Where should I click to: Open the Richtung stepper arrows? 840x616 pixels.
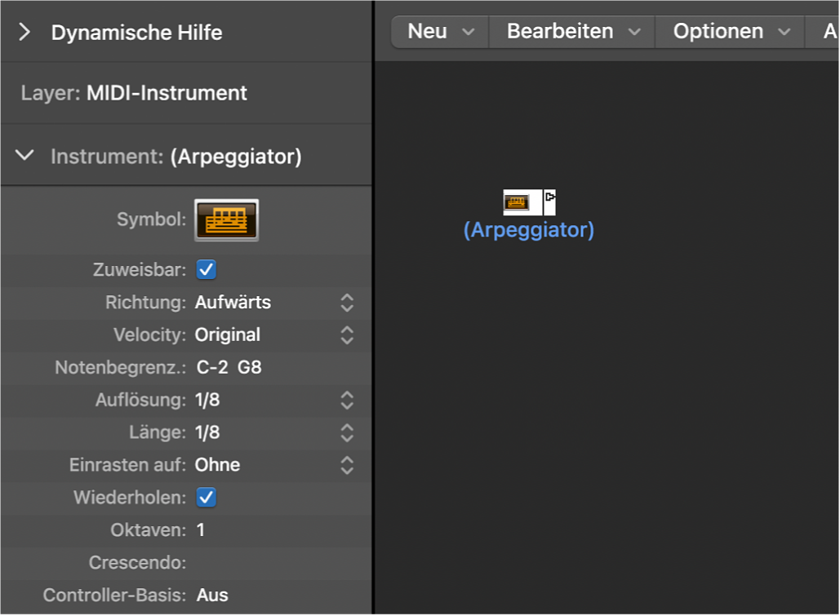coord(346,302)
